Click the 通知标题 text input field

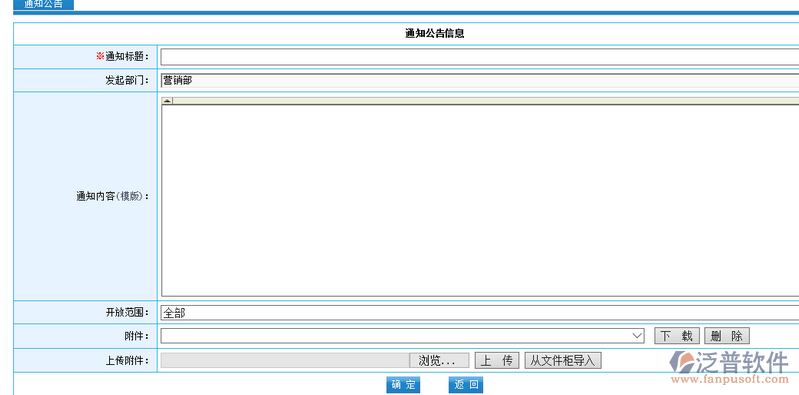coord(480,57)
